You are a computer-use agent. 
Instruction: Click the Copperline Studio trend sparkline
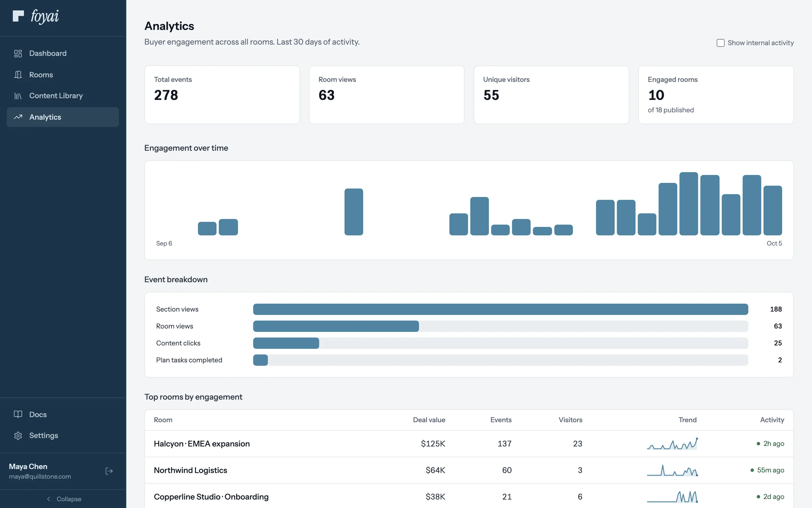click(x=672, y=496)
